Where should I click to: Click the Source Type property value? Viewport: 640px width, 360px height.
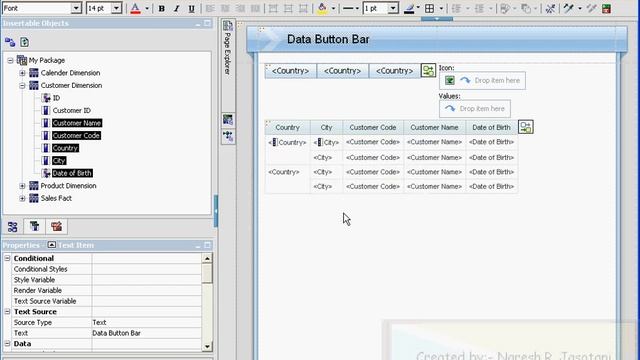tap(147, 322)
